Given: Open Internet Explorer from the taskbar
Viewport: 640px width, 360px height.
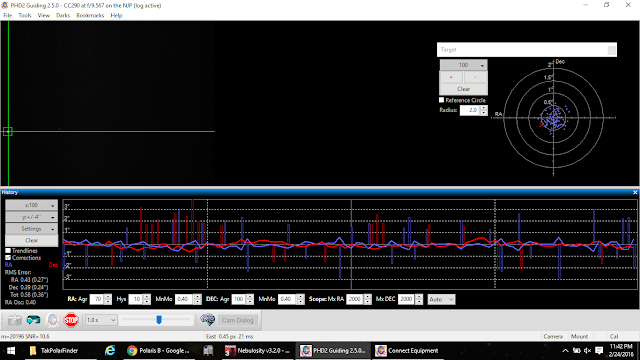Looking at the screenshot, I should click(110, 351).
